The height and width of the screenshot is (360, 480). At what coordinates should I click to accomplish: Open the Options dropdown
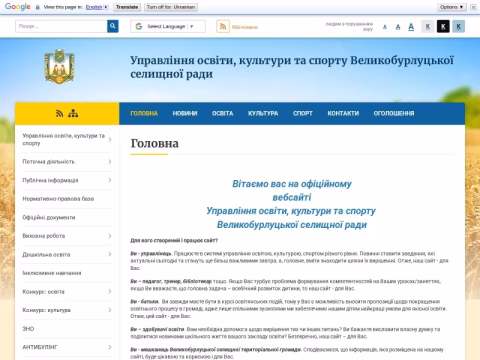pyautogui.click(x=452, y=7)
